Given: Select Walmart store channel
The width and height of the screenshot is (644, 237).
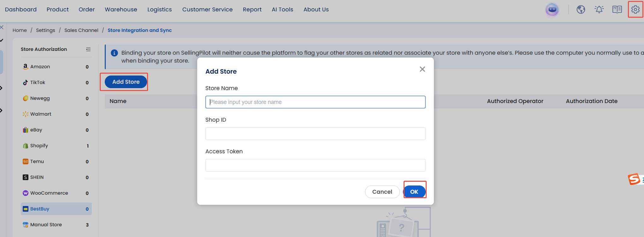Looking at the screenshot, I should click(x=41, y=114).
